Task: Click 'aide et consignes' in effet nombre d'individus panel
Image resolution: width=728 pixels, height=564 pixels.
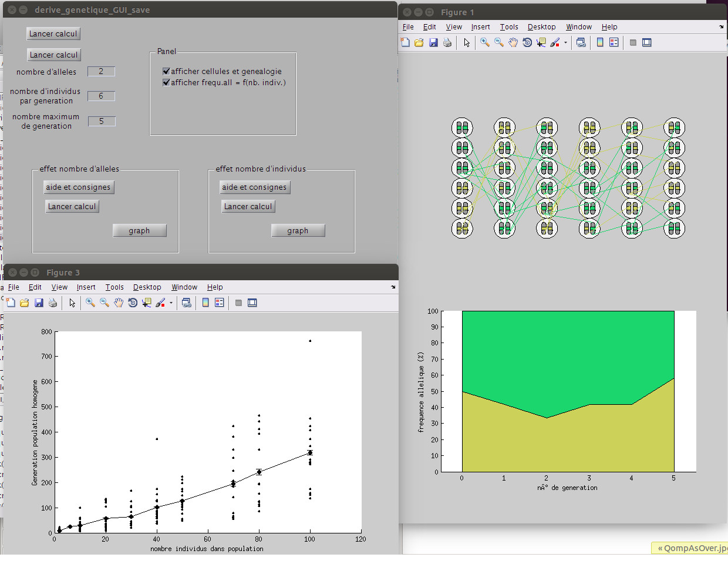Action: tap(254, 187)
